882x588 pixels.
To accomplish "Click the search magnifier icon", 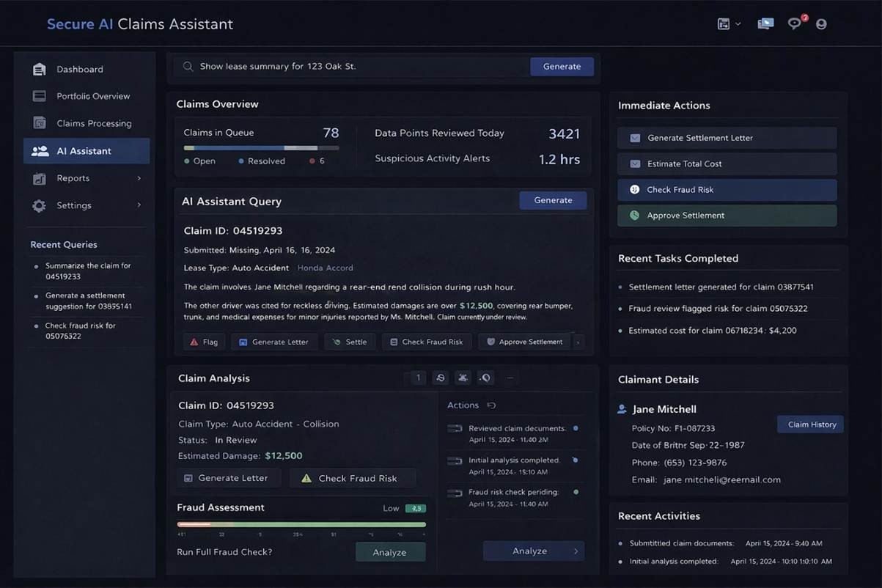I will coord(188,67).
